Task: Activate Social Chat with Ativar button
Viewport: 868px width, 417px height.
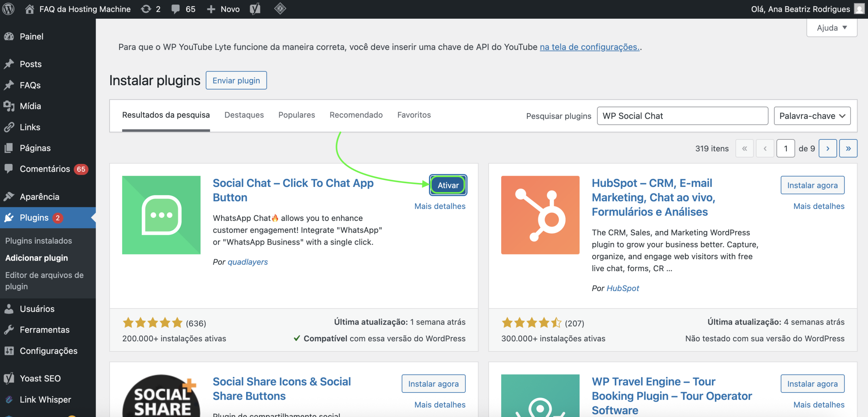Action: pyautogui.click(x=448, y=185)
